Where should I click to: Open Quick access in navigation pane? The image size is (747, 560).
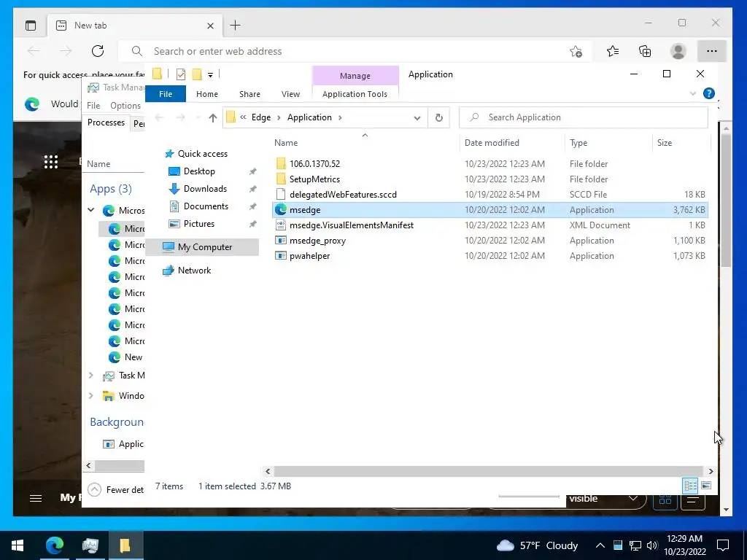pyautogui.click(x=203, y=154)
